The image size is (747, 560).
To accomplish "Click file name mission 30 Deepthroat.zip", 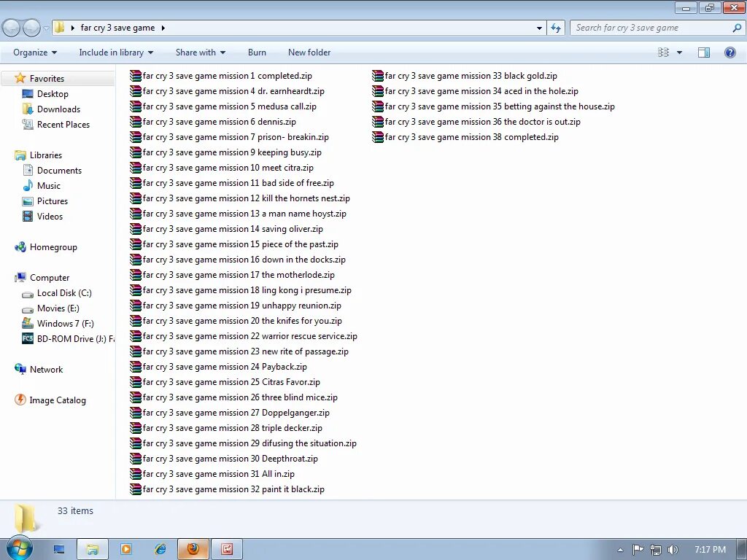I will click(230, 459).
